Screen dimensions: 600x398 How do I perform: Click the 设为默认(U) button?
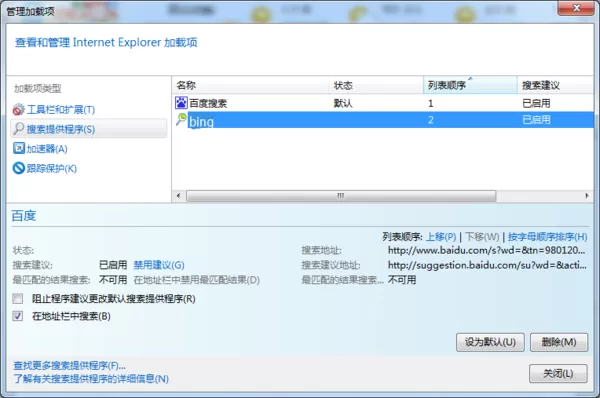click(x=490, y=342)
